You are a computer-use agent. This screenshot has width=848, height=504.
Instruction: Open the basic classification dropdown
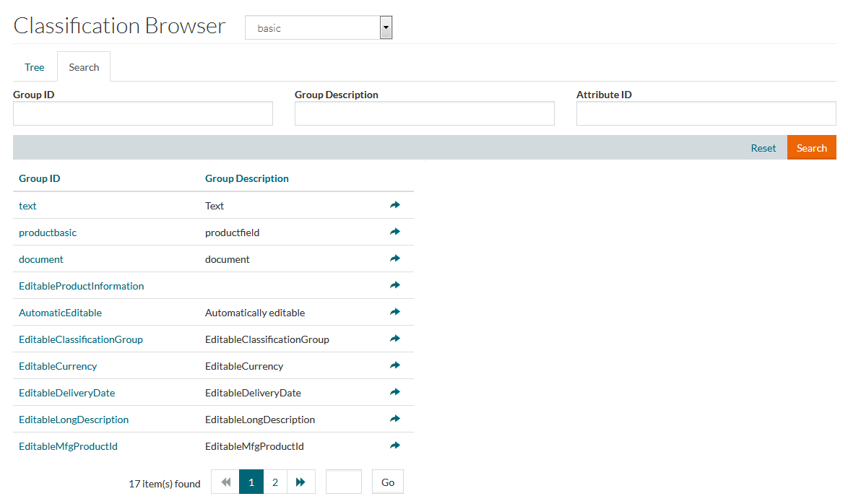[x=319, y=28]
